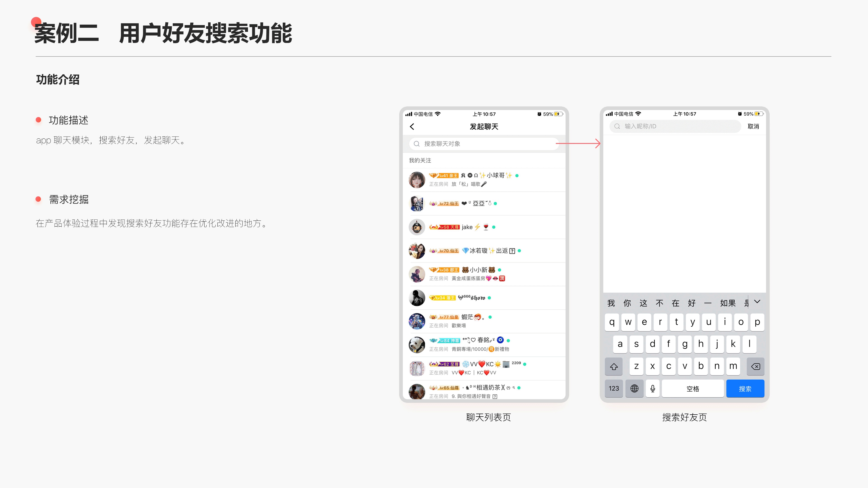Select candidate word 如果

(x=727, y=303)
